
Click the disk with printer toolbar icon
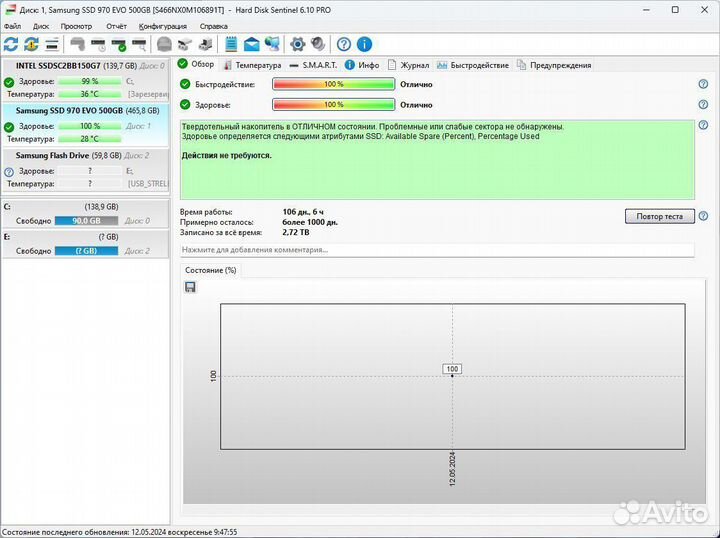click(x=205, y=44)
